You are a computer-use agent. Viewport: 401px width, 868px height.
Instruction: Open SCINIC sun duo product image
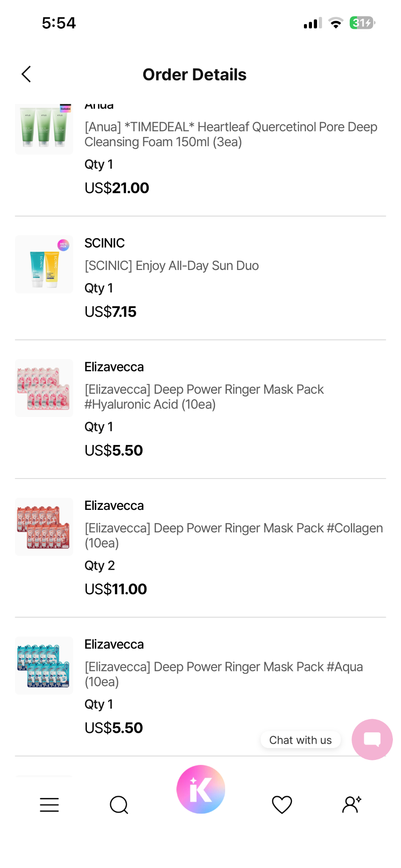[44, 264]
